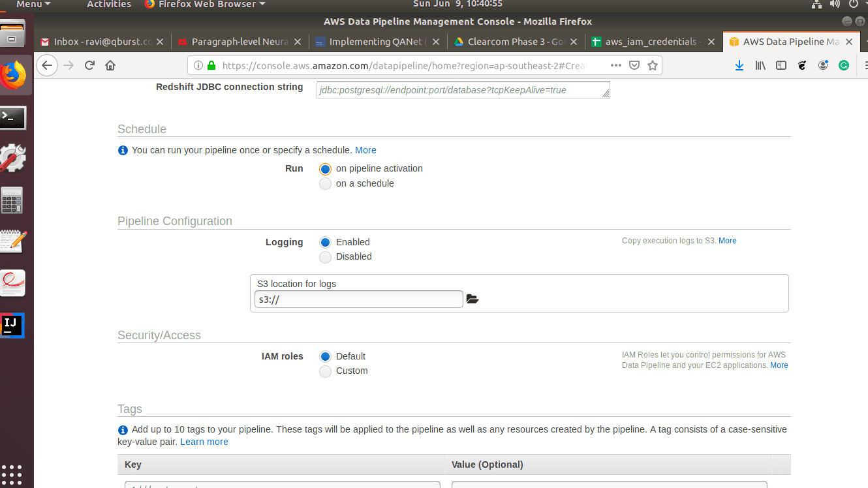
Task: Click the round blue extension icon beside Grammarly
Action: pyautogui.click(x=823, y=65)
